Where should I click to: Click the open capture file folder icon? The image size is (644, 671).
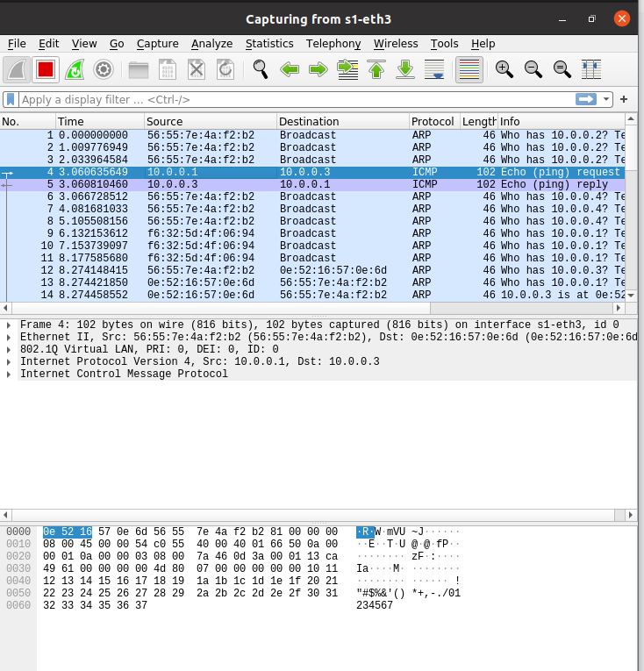click(x=139, y=69)
